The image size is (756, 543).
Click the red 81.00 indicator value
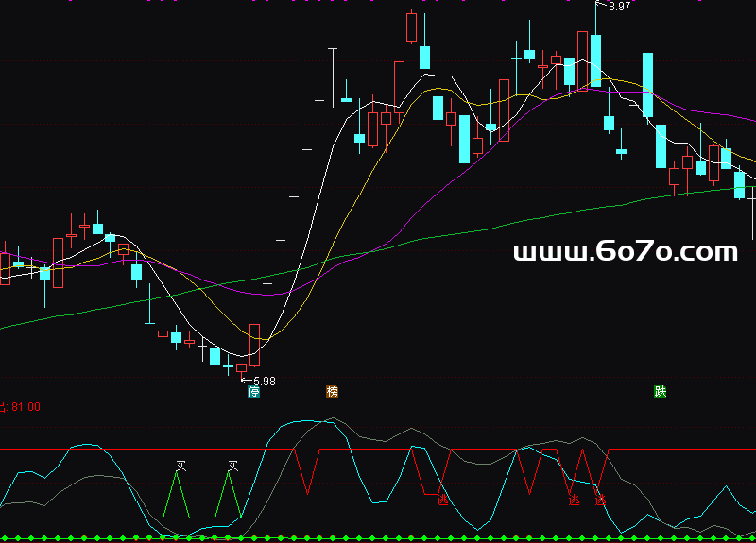click(25, 407)
